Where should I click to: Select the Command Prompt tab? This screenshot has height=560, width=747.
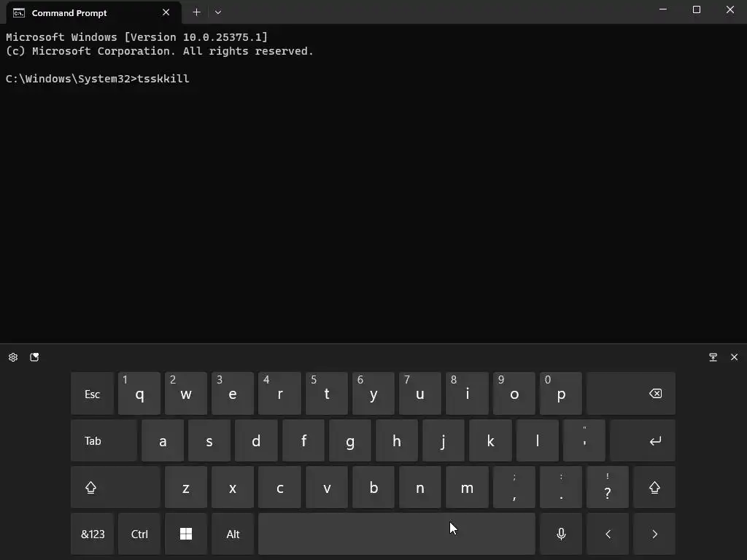coord(94,13)
